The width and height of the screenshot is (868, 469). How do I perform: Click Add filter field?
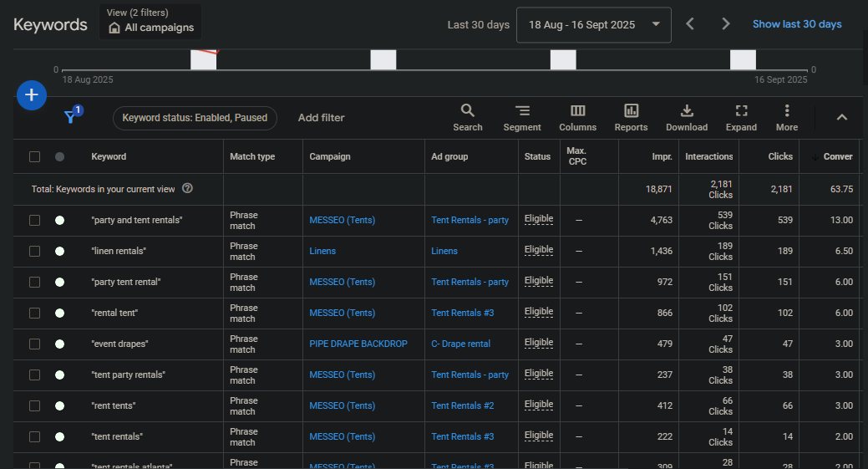pyautogui.click(x=321, y=118)
